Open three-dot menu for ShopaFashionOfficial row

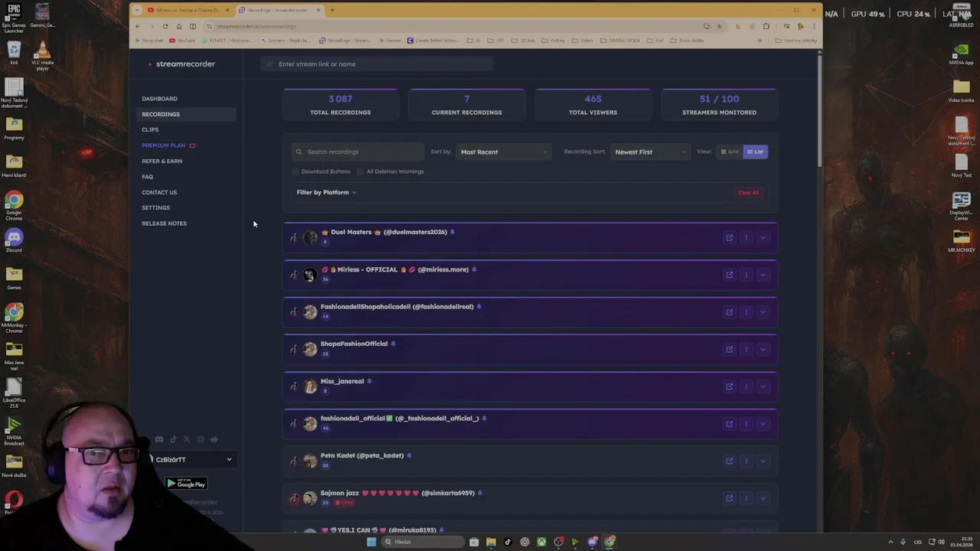pos(746,349)
